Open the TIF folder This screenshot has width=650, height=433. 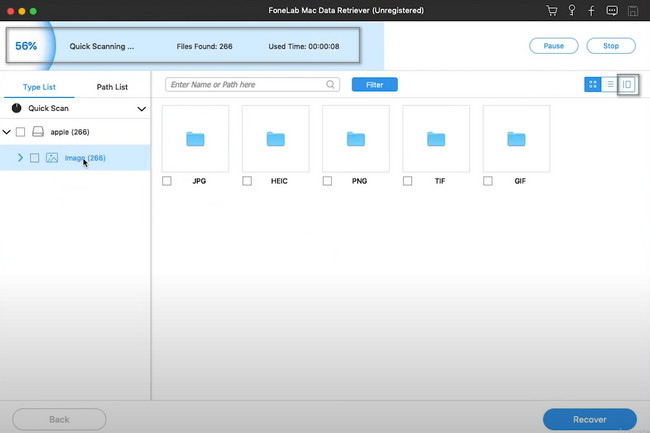click(436, 139)
